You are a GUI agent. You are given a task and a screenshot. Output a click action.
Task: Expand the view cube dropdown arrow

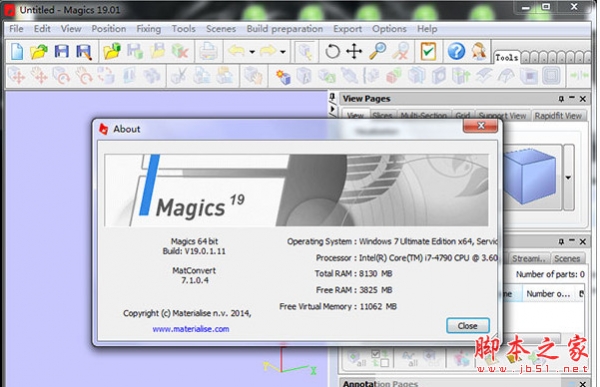pos(568,178)
